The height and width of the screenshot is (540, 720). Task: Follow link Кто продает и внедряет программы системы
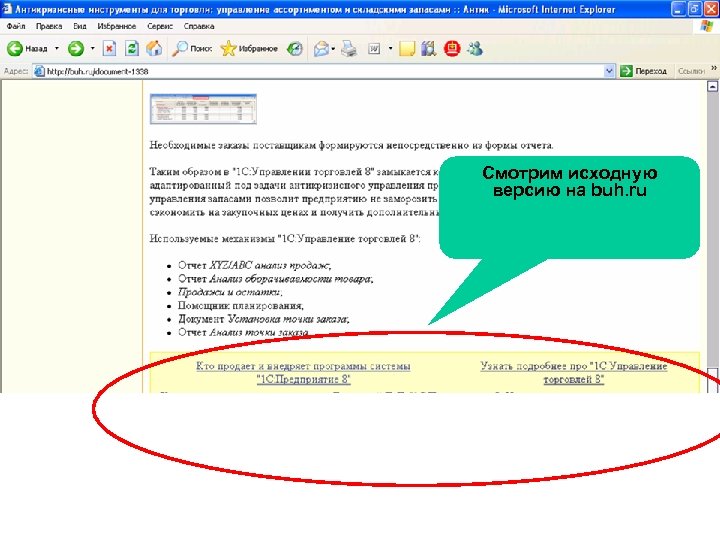coord(303,372)
